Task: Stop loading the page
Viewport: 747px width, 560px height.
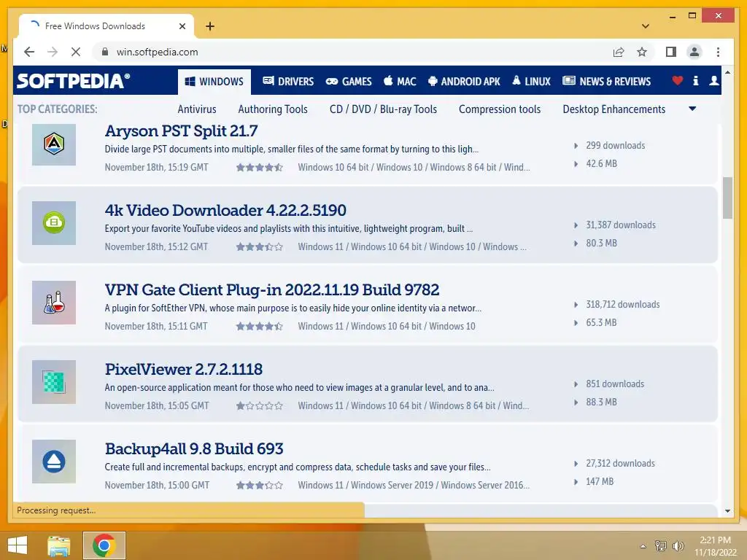Action: [x=76, y=52]
